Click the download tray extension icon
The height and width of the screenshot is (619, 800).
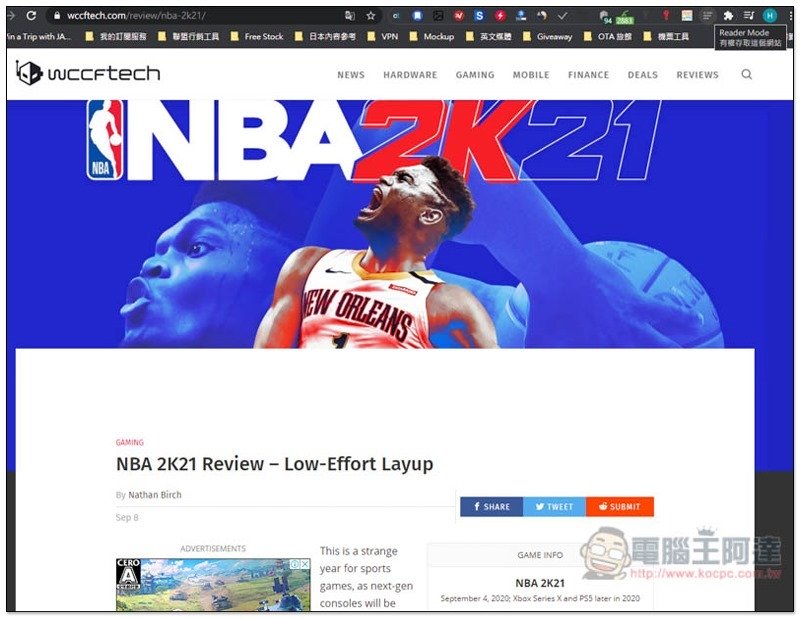coord(521,16)
